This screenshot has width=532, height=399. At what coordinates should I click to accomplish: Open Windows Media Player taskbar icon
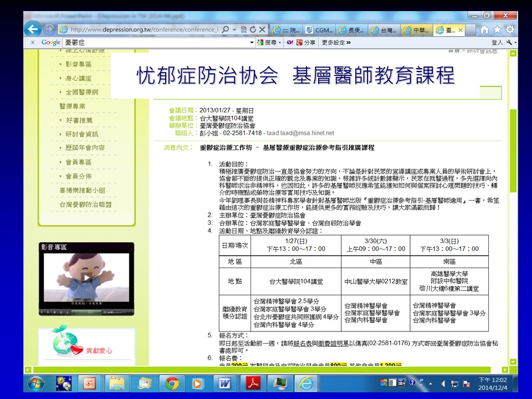pyautogui.click(x=197, y=383)
